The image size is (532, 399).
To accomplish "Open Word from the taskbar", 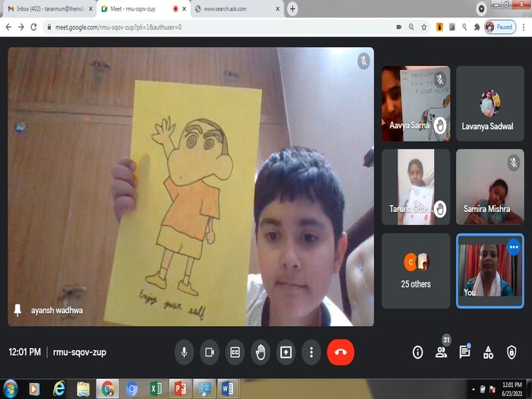I will click(x=228, y=389).
